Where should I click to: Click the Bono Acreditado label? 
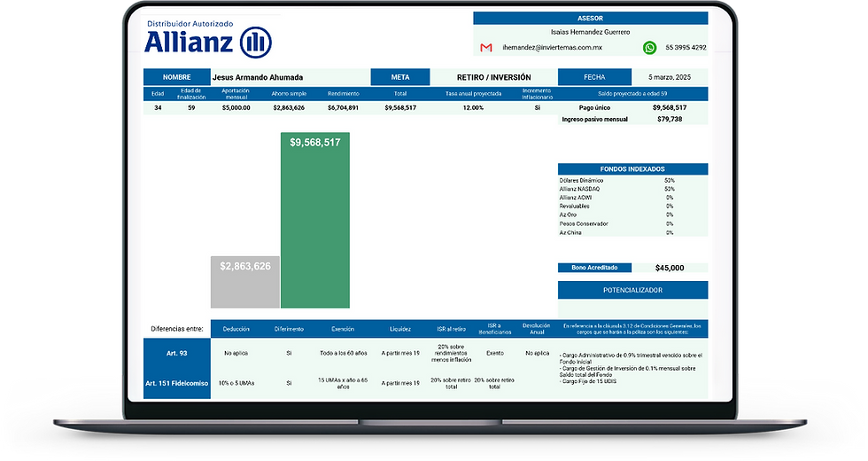pos(594,268)
